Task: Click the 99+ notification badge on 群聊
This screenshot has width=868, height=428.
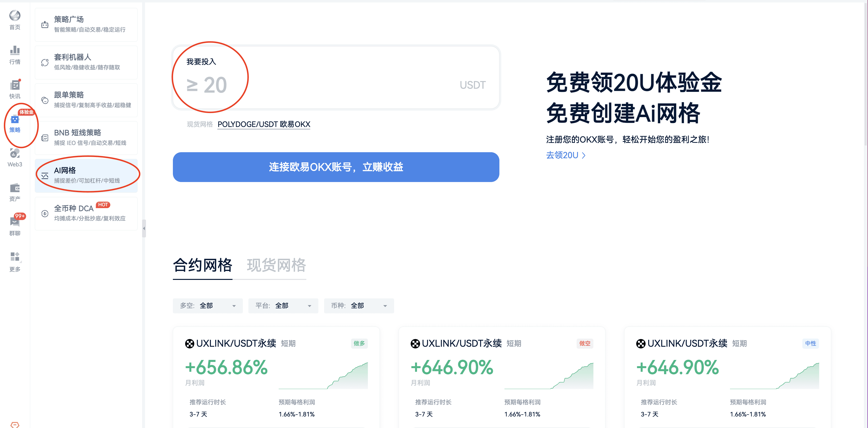Action: (20, 216)
